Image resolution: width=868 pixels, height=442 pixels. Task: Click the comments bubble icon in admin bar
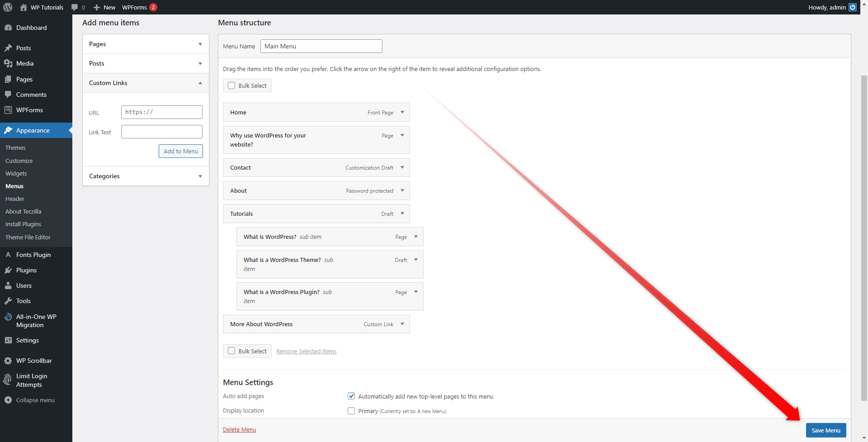(x=75, y=7)
